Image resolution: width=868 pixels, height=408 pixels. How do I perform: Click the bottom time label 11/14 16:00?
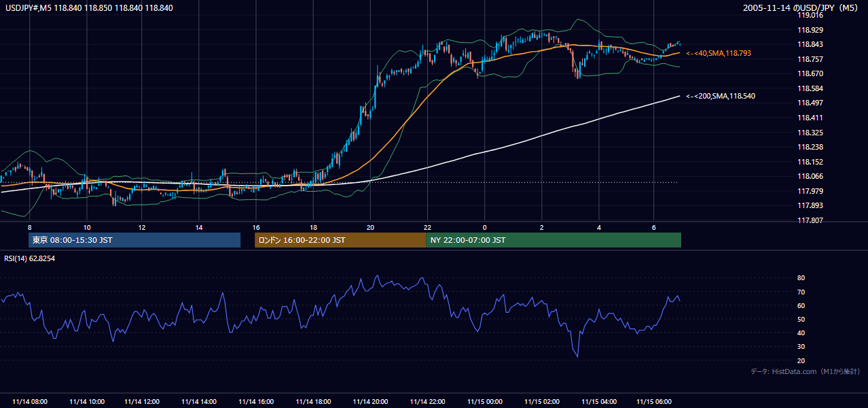pyautogui.click(x=256, y=402)
